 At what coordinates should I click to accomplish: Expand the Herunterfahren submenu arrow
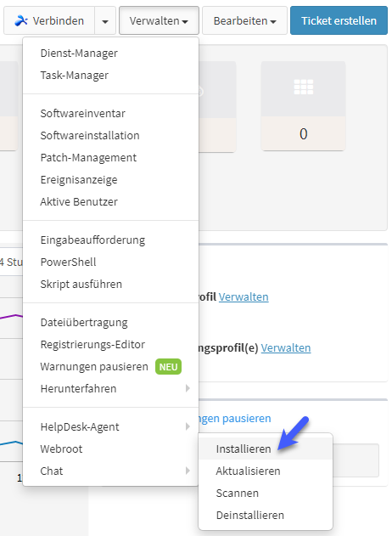click(188, 388)
